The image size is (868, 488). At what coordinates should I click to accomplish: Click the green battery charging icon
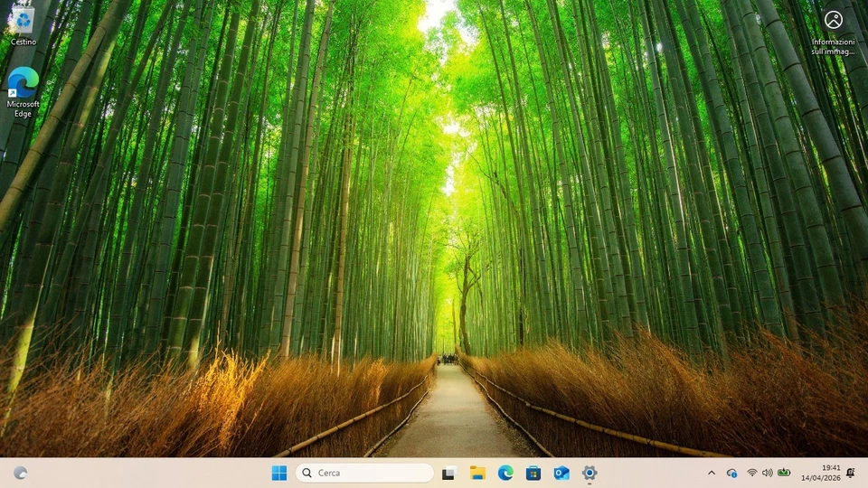click(784, 473)
